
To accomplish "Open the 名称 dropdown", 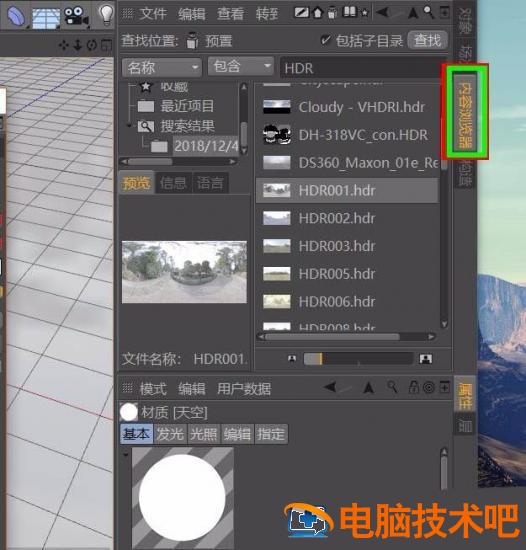I will click(x=162, y=67).
